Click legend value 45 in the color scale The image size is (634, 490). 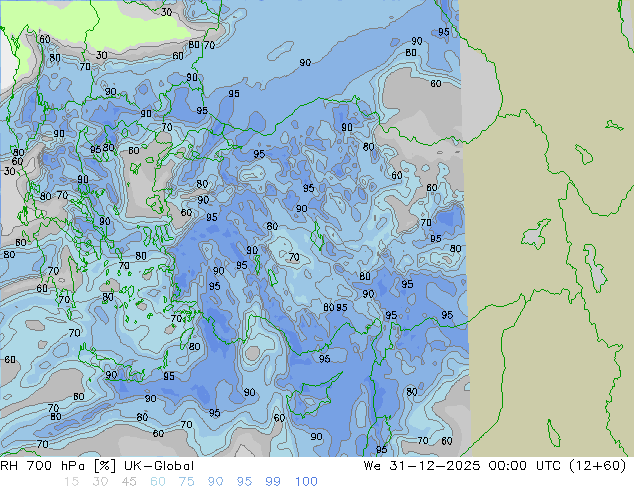click(129, 482)
